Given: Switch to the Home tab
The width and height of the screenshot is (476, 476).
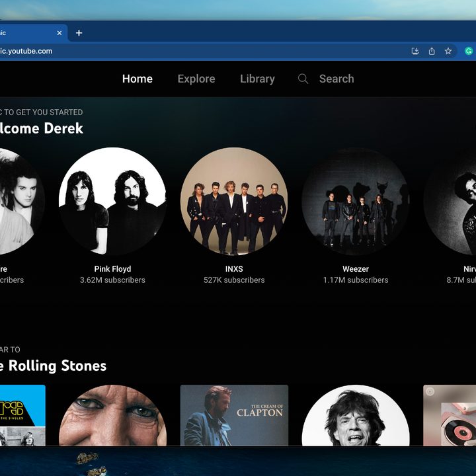Looking at the screenshot, I should pos(138,79).
